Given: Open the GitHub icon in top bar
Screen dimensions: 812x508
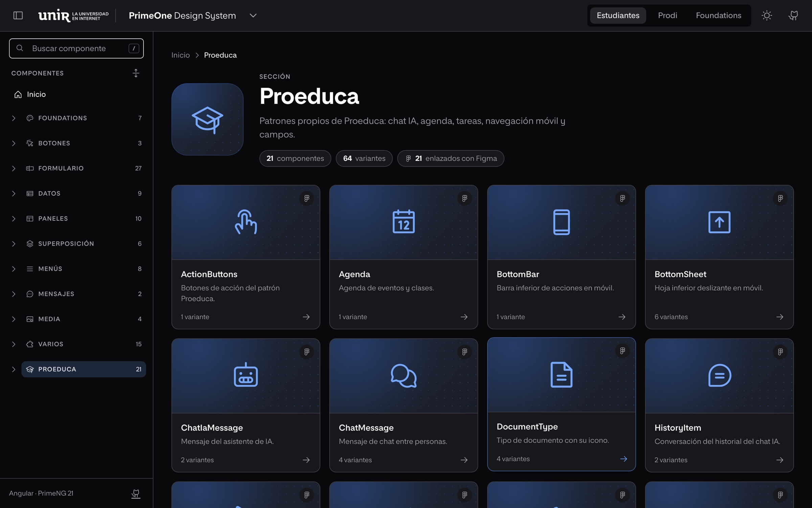Looking at the screenshot, I should coord(793,16).
